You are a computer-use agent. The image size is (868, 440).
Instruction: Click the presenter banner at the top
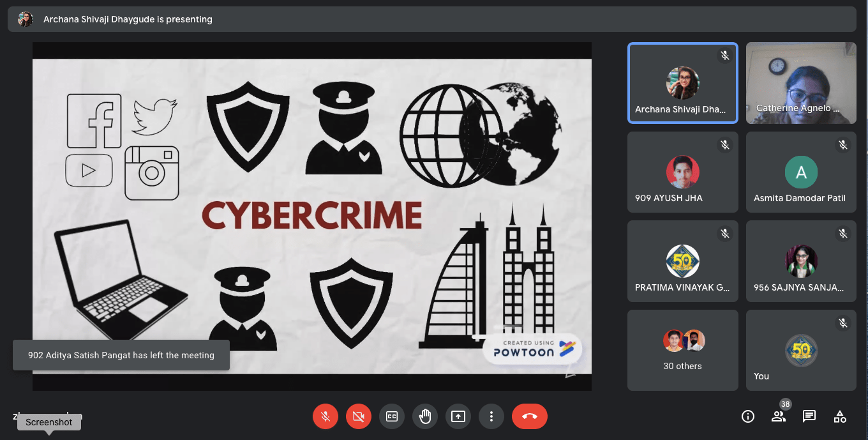tap(128, 19)
